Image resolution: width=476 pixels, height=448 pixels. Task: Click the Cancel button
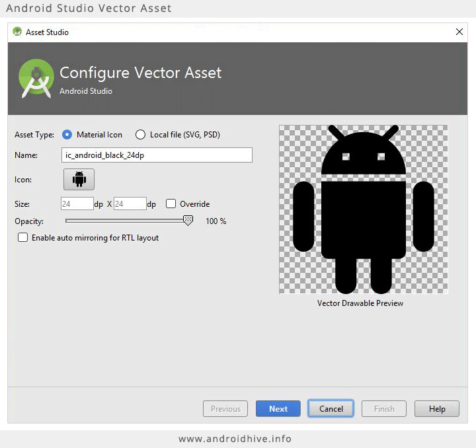331,408
